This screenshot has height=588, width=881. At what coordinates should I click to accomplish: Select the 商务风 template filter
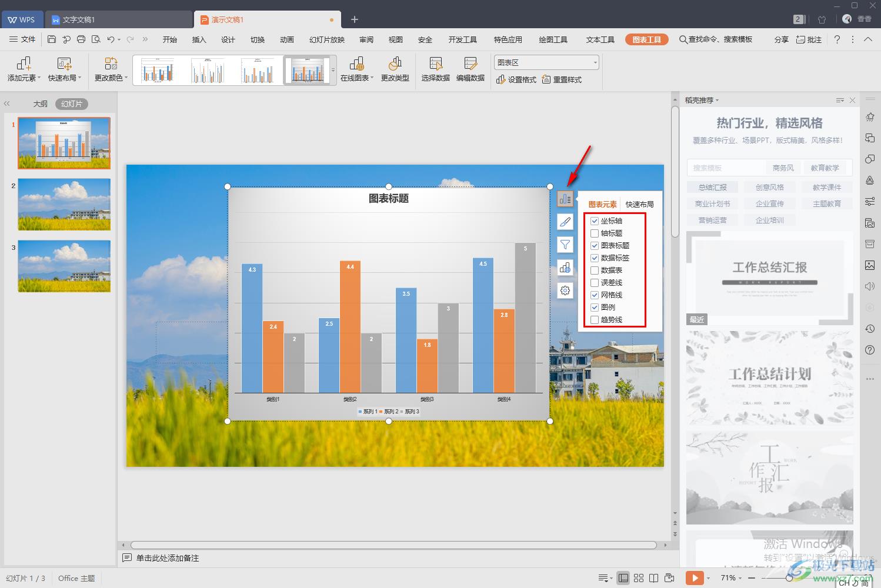click(x=783, y=168)
